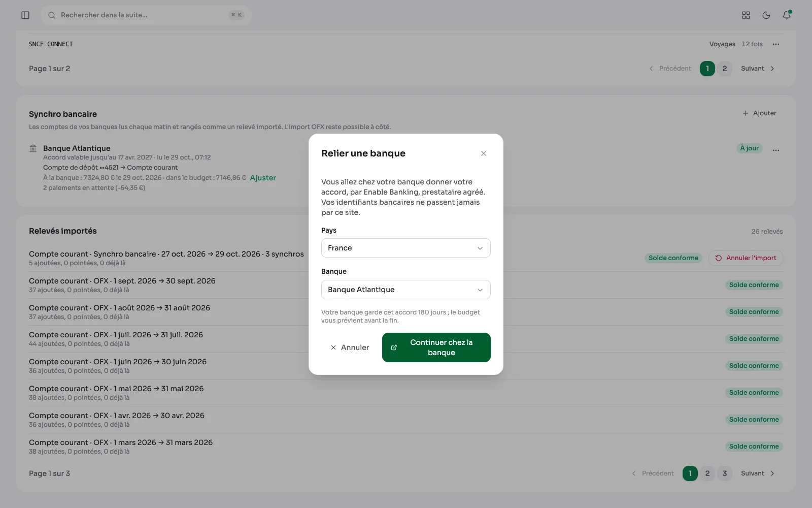Go to page 2 of top list
Image resolution: width=812 pixels, height=508 pixels.
click(725, 69)
